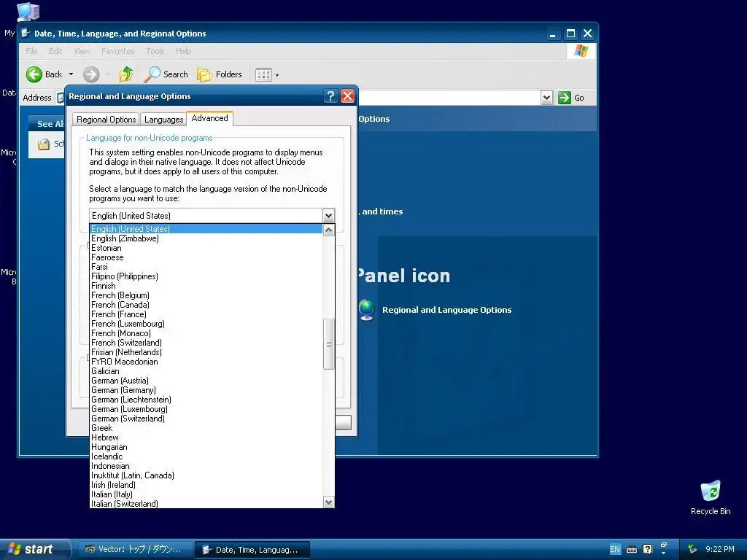
Task: Open the Favorites menu
Action: 117,51
